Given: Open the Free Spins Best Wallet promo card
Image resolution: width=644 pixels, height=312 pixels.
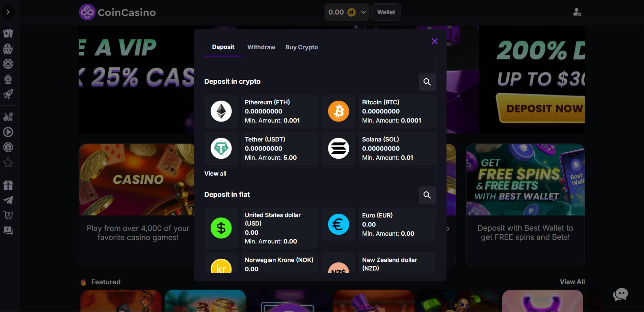Looking at the screenshot, I should [525, 180].
